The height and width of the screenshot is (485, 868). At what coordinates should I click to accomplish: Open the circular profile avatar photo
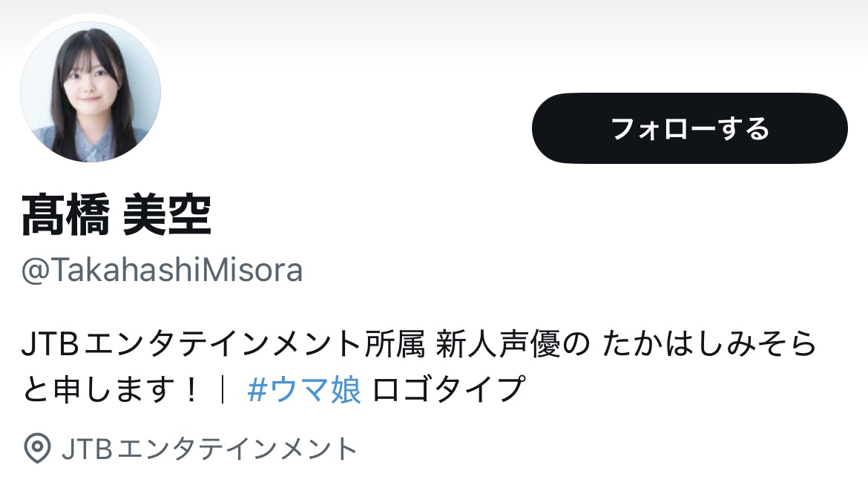pos(91,92)
